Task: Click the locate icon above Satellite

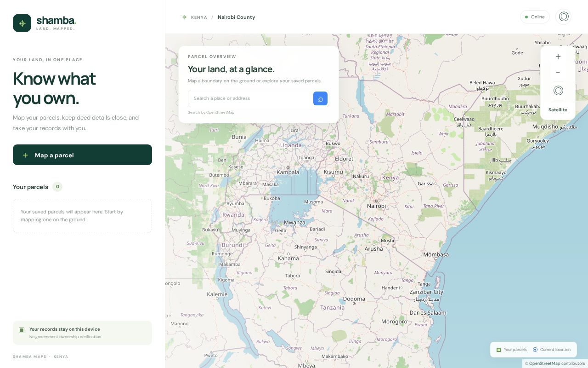Action: [x=558, y=91]
